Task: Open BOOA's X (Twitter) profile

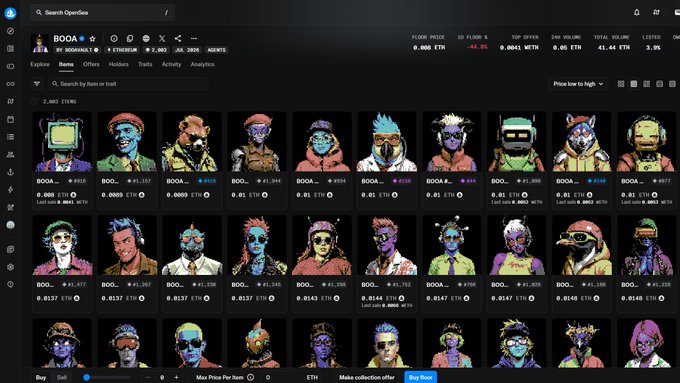Action: click(162, 39)
